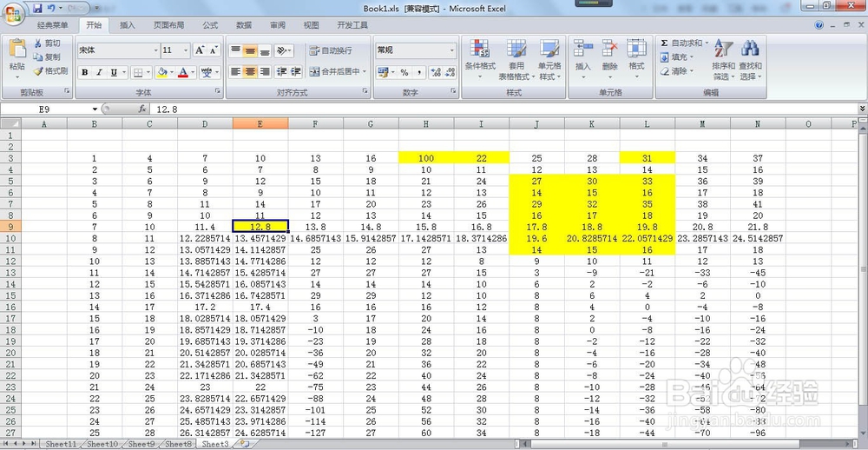Switch to 开发工具 ribbon tab

(x=352, y=25)
